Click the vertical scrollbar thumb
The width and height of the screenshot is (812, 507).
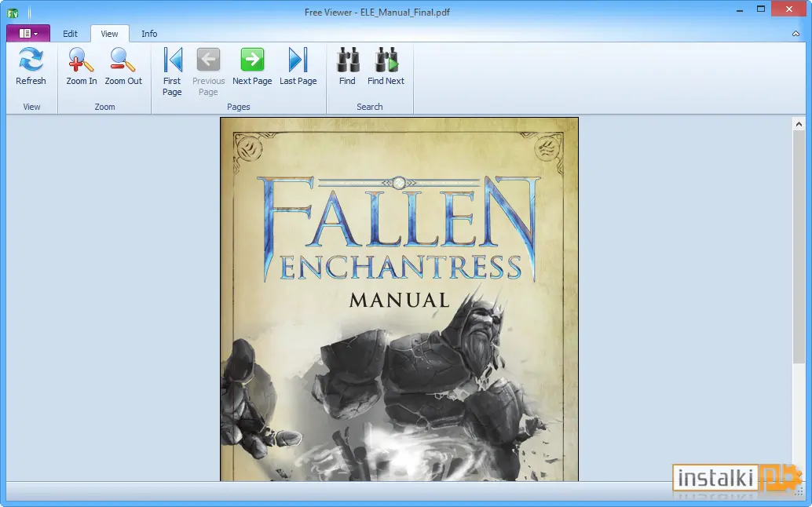click(x=799, y=246)
